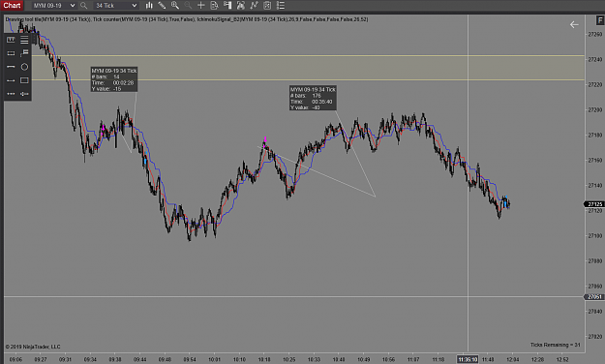Select the crosshair cursor tool
This screenshot has height=364, width=605.
coord(201,6)
